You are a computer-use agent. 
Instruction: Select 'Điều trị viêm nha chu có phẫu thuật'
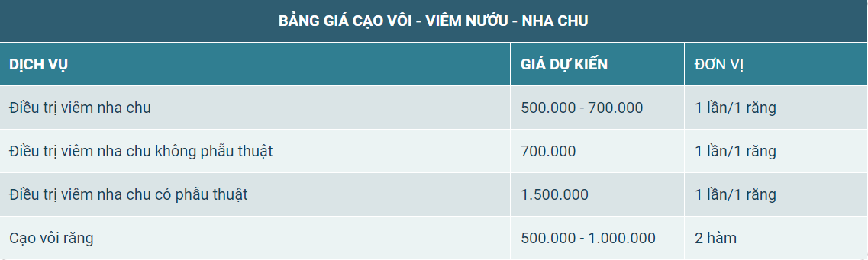[x=128, y=194]
